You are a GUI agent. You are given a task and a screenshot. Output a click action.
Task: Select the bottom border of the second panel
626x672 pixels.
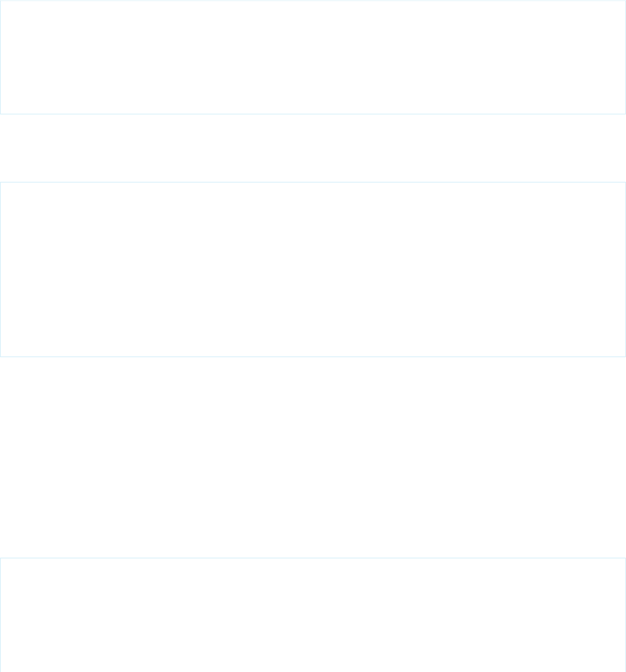313,357
